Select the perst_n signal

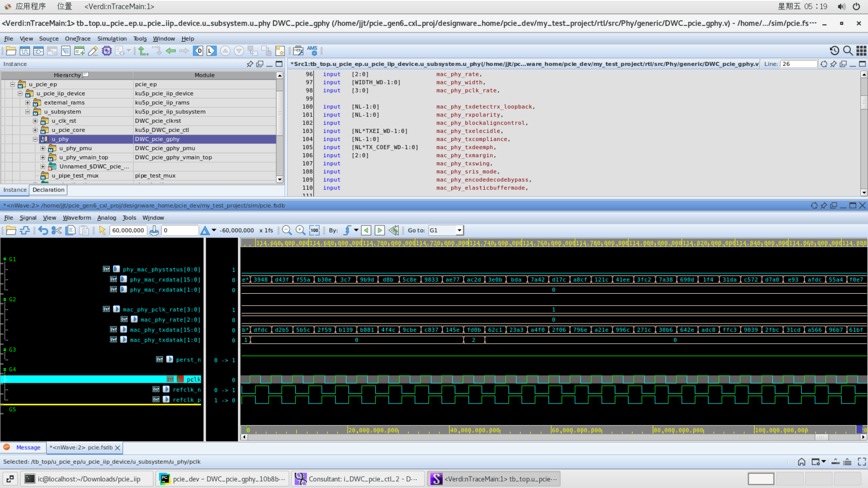coord(189,360)
